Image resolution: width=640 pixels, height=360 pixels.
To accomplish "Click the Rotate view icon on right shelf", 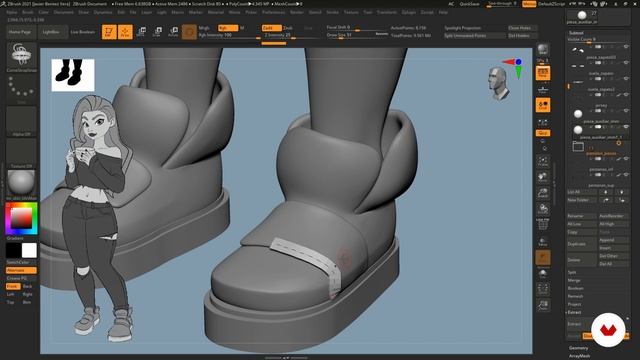I will [543, 209].
